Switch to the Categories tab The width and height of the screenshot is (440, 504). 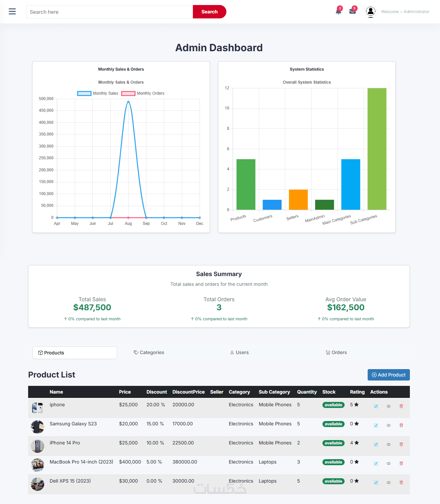point(149,352)
